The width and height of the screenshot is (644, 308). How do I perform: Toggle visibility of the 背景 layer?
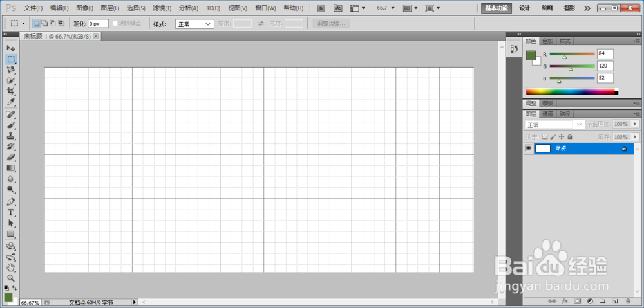tap(528, 149)
